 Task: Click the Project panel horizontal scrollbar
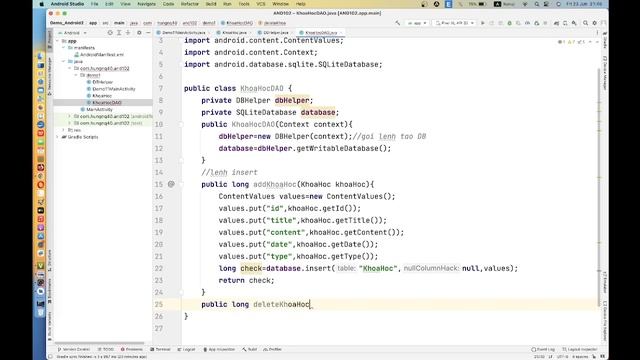(x=99, y=343)
